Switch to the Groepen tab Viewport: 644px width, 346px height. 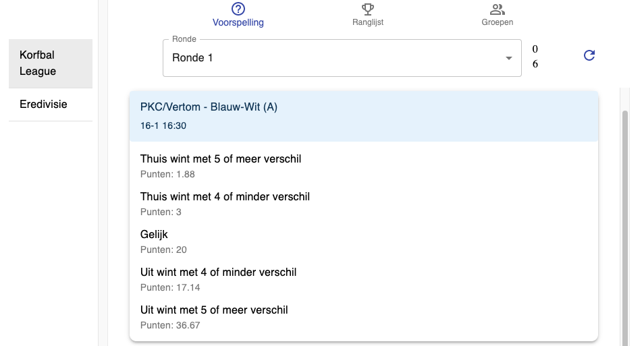(x=498, y=15)
